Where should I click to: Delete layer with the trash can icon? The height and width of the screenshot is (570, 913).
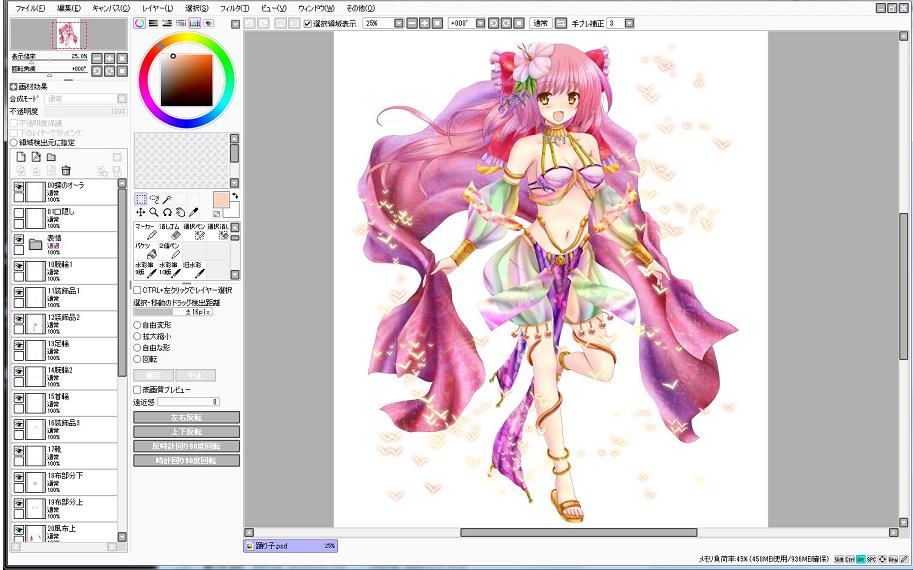point(66,171)
